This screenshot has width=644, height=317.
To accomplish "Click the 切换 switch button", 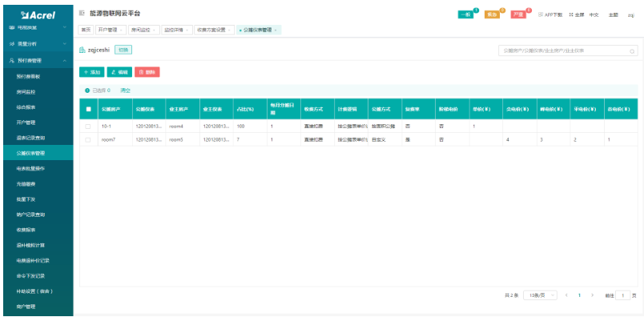I will pos(123,50).
